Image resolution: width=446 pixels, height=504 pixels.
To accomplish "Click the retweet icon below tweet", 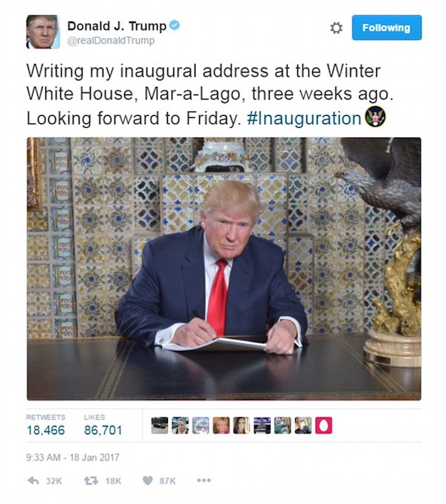I will (x=91, y=480).
